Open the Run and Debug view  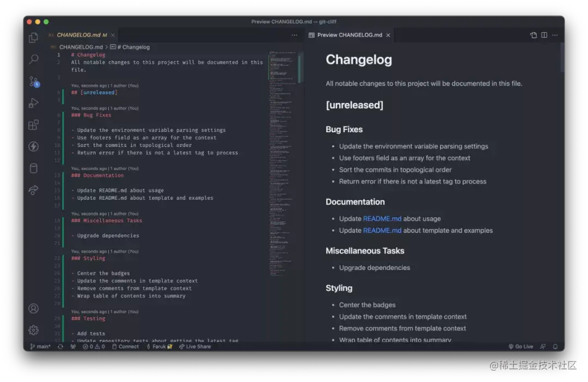point(33,103)
